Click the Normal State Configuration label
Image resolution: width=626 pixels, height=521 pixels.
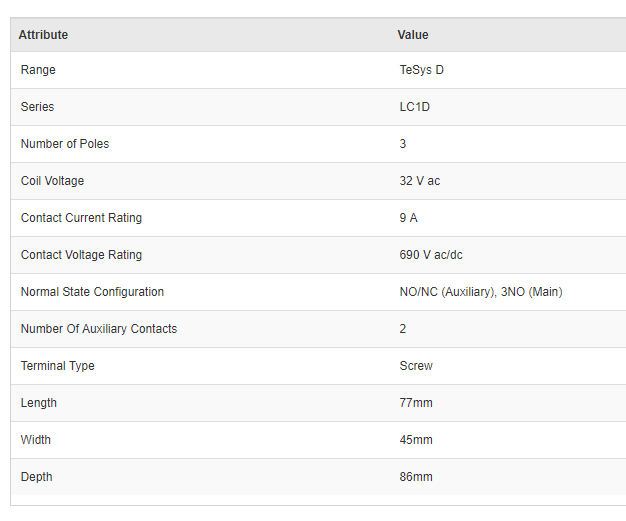(92, 292)
